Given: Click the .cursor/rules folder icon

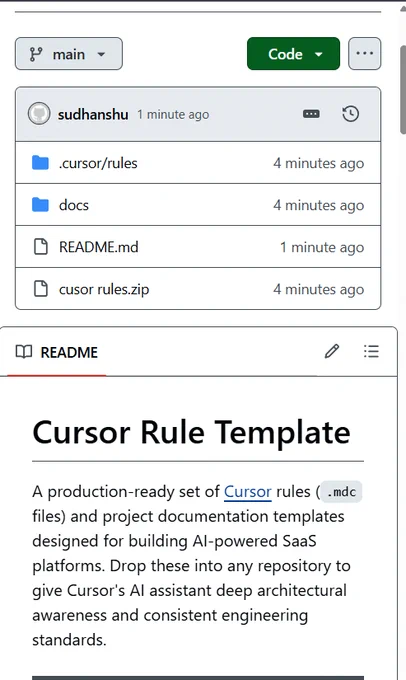Looking at the screenshot, I should click(40, 163).
